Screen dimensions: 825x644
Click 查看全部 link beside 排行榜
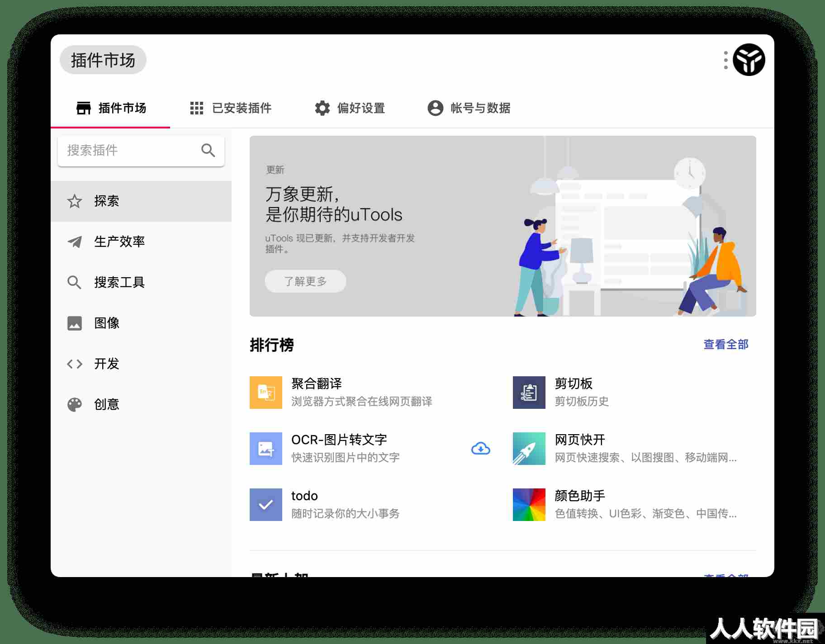[x=726, y=345]
